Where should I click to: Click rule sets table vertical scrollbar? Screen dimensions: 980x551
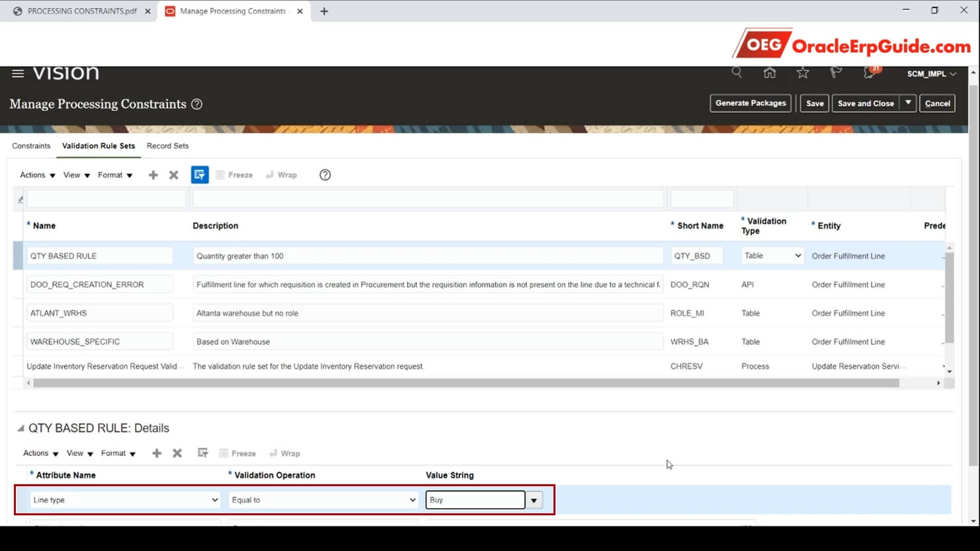[x=950, y=298]
